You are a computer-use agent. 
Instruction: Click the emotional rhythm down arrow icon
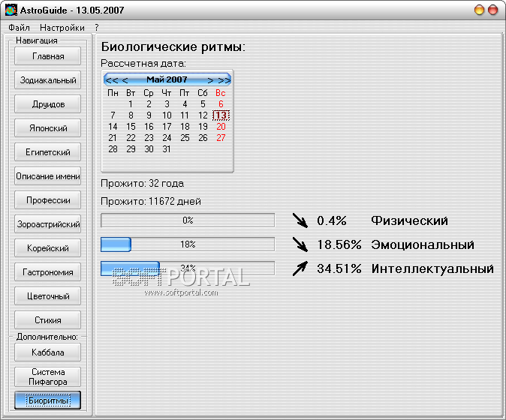300,244
